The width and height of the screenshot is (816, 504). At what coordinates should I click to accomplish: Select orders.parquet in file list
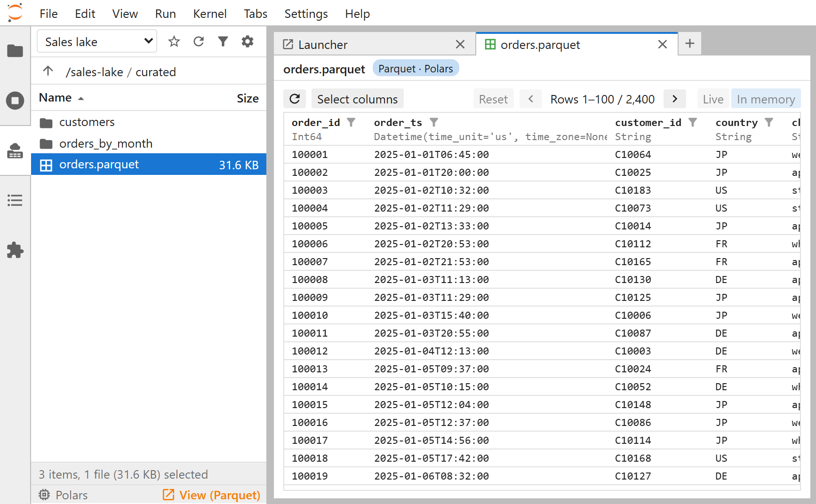pos(148,165)
